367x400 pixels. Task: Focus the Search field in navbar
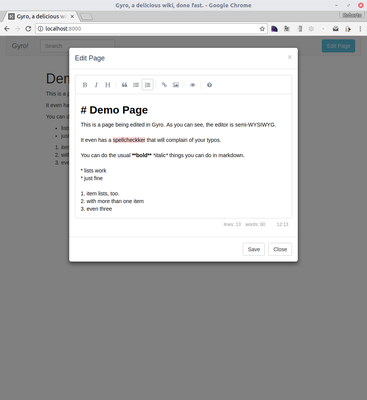tap(77, 46)
